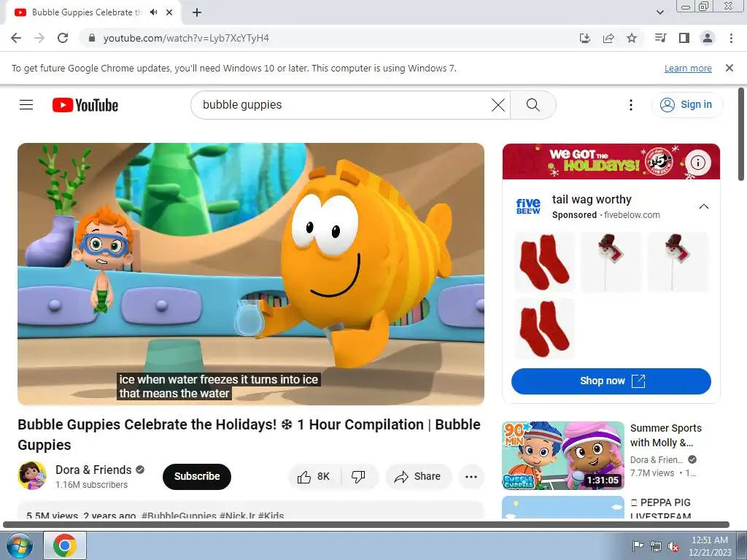The image size is (747, 560).
Task: Subscribe to Dora & Friends
Action: click(197, 476)
